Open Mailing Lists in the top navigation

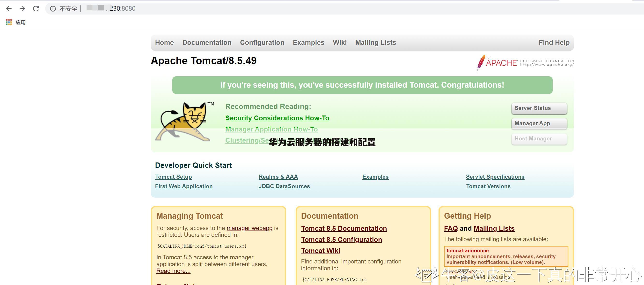point(375,43)
